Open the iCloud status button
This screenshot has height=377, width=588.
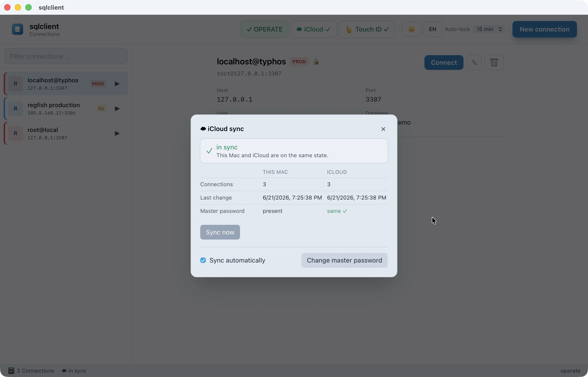pos(313,29)
